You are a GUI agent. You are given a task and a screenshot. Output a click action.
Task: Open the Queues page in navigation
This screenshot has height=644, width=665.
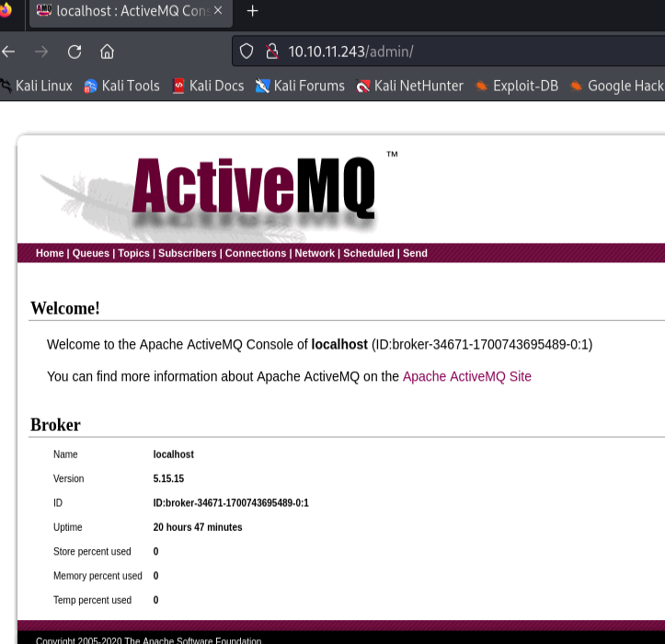pos(91,253)
